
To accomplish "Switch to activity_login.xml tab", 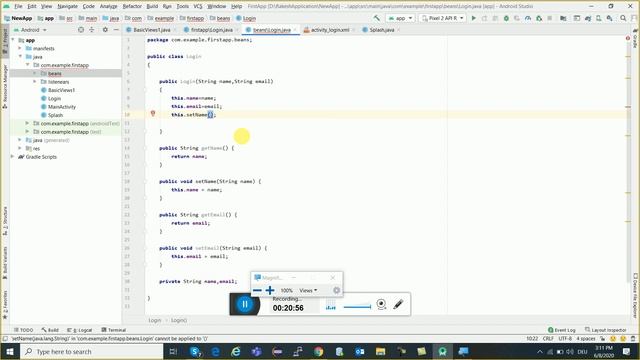I will pyautogui.click(x=330, y=30).
